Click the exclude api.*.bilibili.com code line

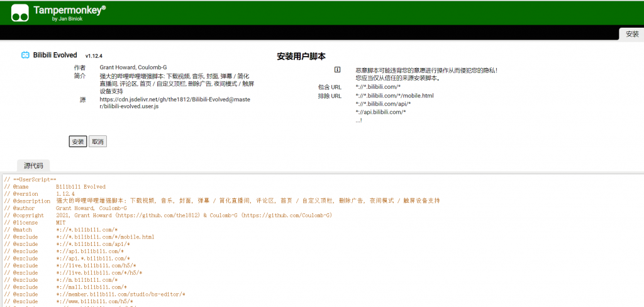[x=67, y=259]
